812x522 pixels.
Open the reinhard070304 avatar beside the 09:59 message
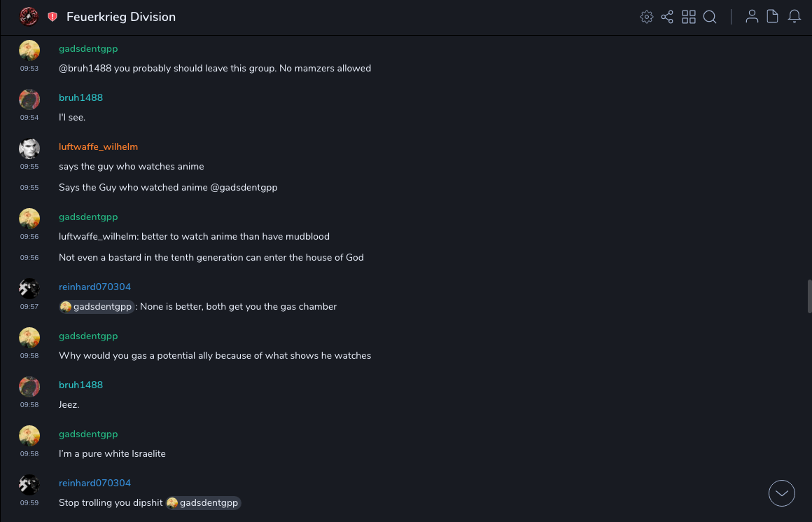29,485
